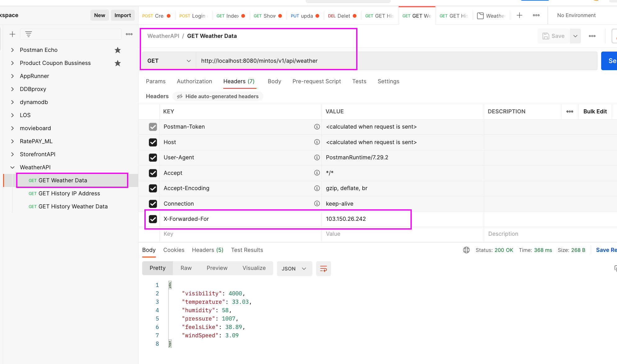Click the filter icon in the sidebar search

29,34
